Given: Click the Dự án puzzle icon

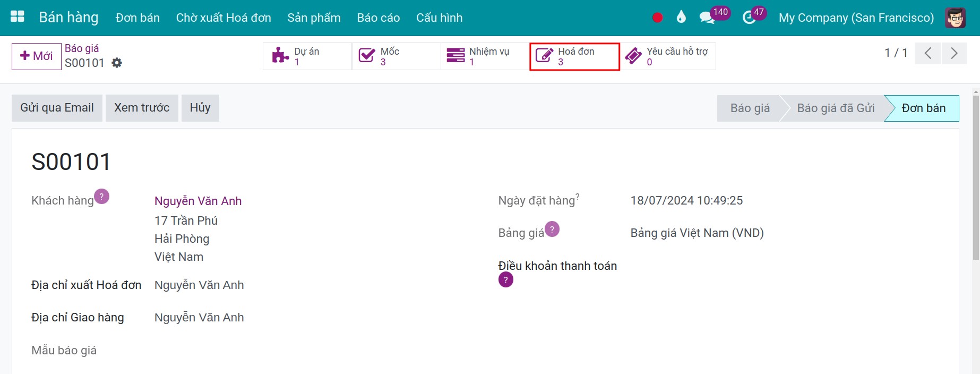Looking at the screenshot, I should click(280, 55).
